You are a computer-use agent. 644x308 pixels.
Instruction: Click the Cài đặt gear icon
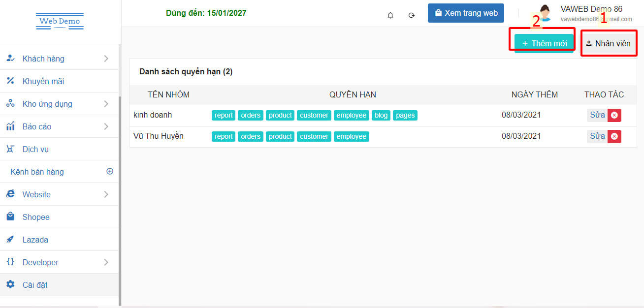pos(10,285)
